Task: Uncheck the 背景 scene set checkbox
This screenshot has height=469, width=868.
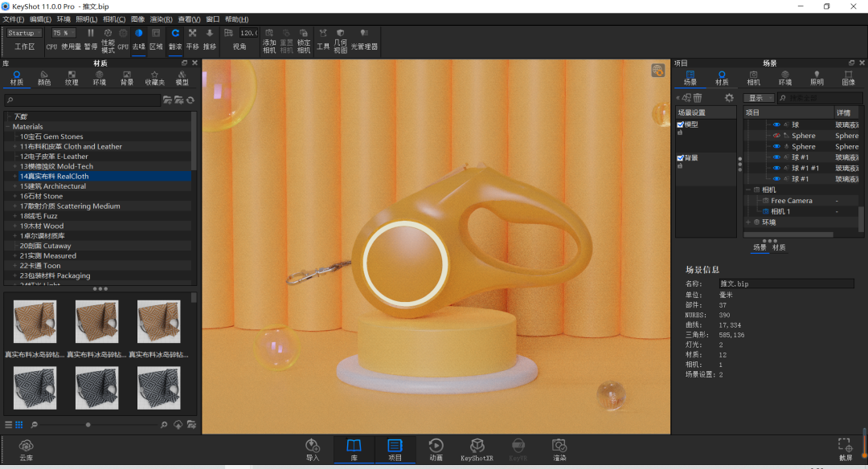Action: [x=680, y=158]
